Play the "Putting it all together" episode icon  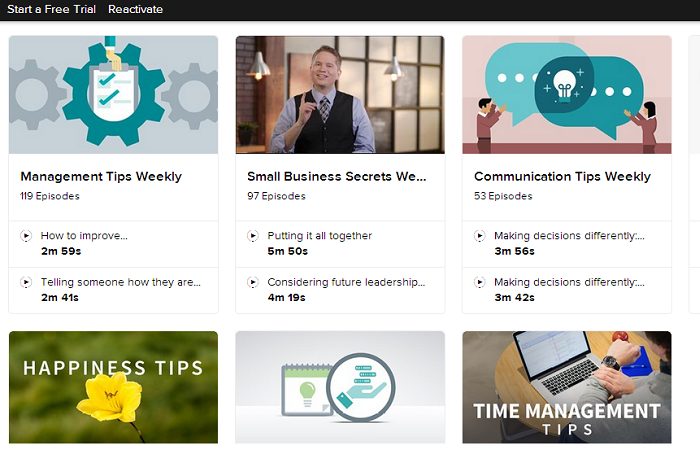click(253, 236)
